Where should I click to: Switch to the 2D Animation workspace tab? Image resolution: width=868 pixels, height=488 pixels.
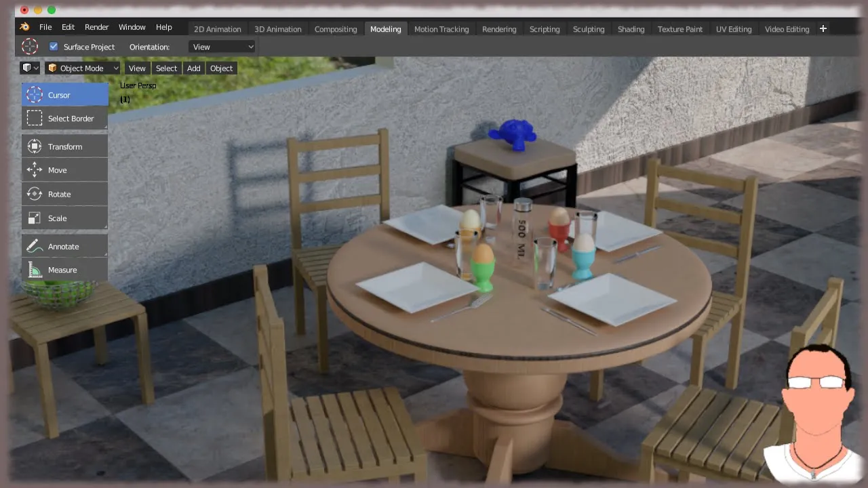pos(218,29)
